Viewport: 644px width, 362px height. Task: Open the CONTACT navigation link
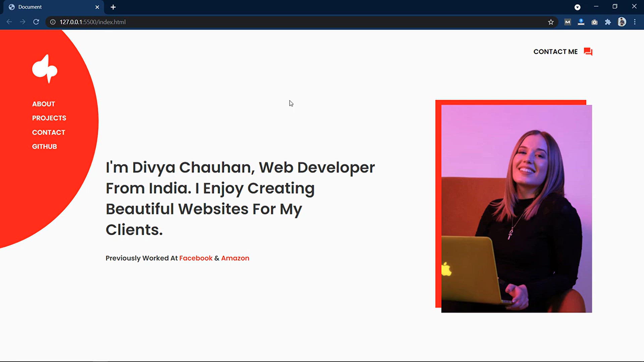[x=49, y=132]
